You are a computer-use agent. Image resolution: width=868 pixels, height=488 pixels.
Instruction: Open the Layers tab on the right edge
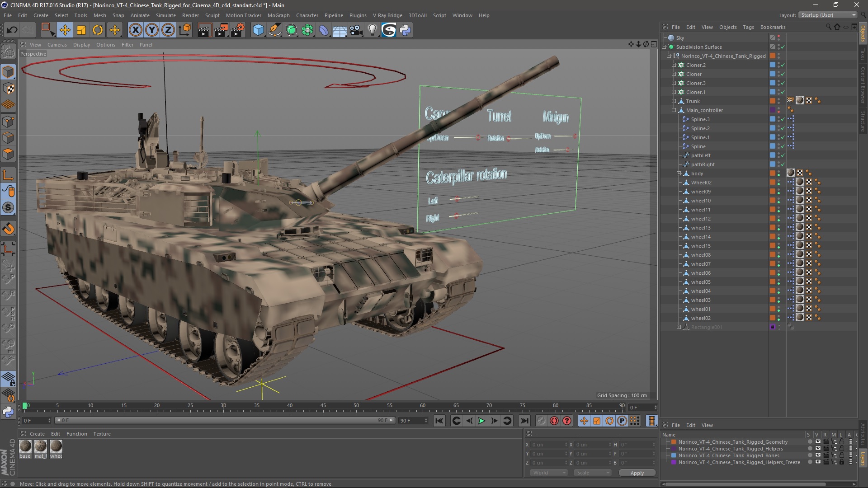[x=863, y=459]
